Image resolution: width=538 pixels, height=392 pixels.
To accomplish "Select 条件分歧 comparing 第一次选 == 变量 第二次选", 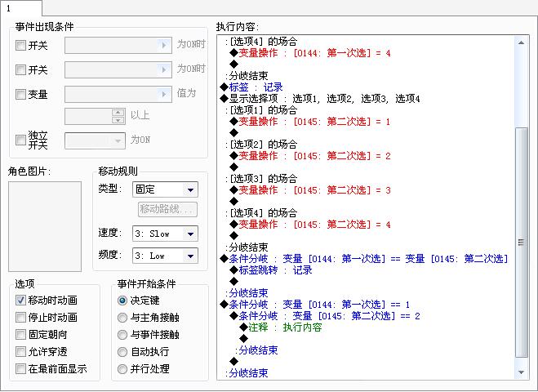I will pyautogui.click(x=364, y=259).
